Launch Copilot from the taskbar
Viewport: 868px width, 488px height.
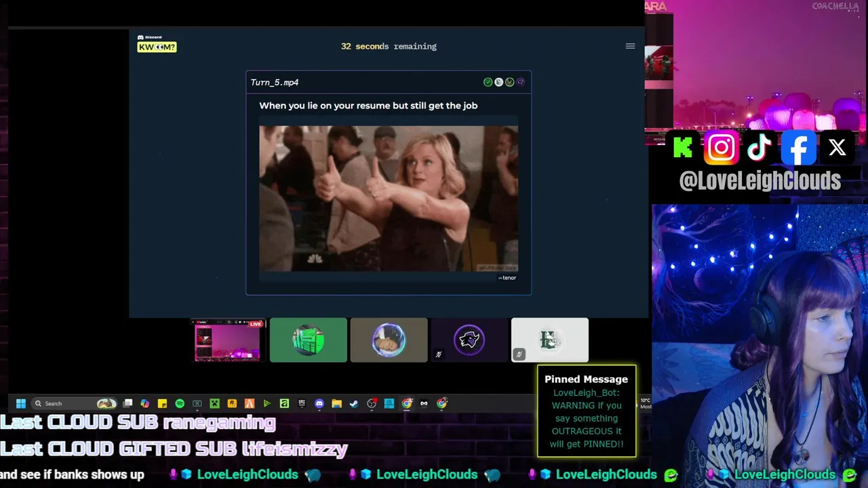pyautogui.click(x=144, y=403)
